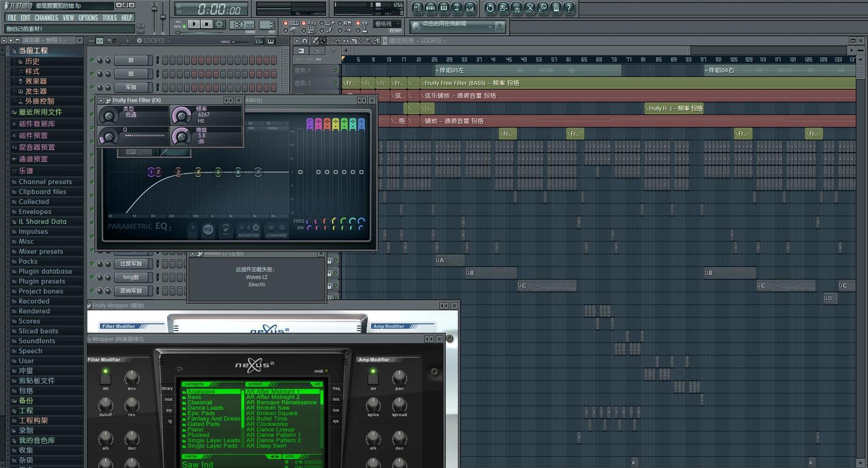
Task: Select the slip tool in playlist toolbar
Action: (x=346, y=41)
